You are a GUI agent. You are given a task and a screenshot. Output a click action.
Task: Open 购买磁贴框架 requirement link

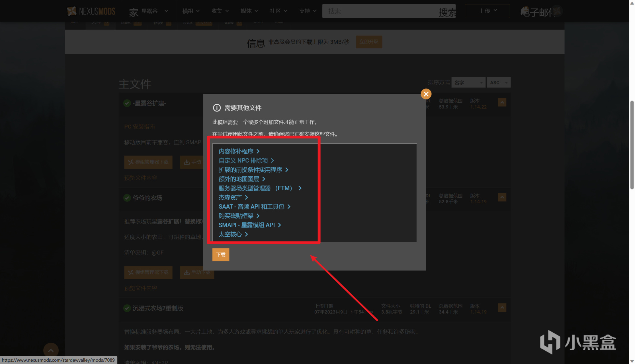[239, 216]
